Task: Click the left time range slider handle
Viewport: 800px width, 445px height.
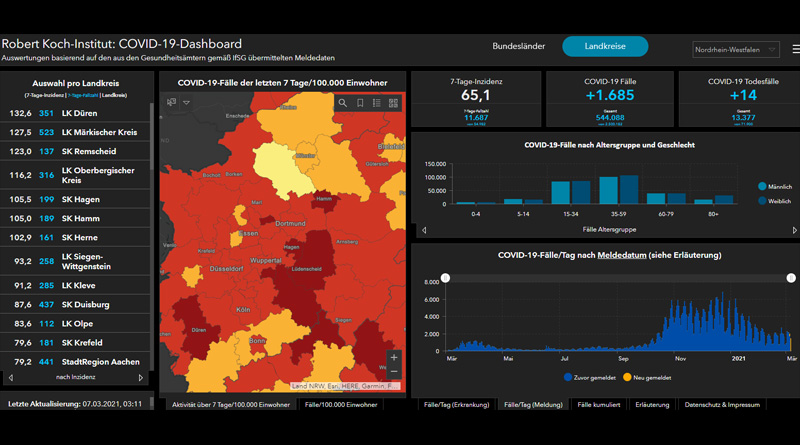Action: [445, 278]
